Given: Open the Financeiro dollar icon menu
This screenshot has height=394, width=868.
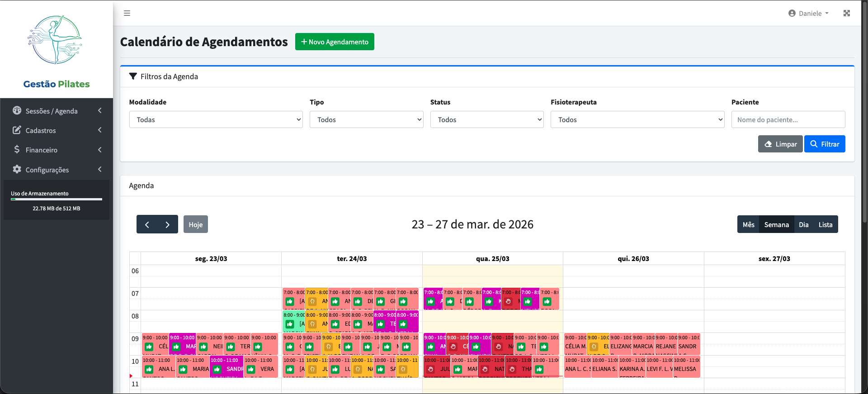Looking at the screenshot, I should pos(17,150).
